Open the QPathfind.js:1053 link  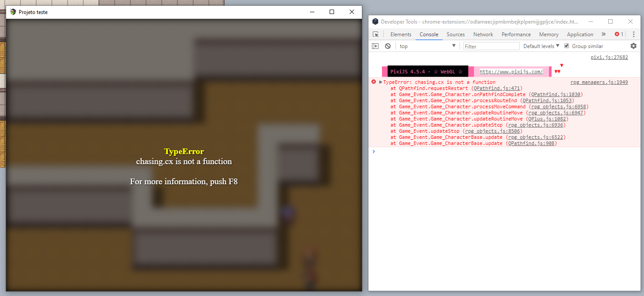pyautogui.click(x=547, y=100)
